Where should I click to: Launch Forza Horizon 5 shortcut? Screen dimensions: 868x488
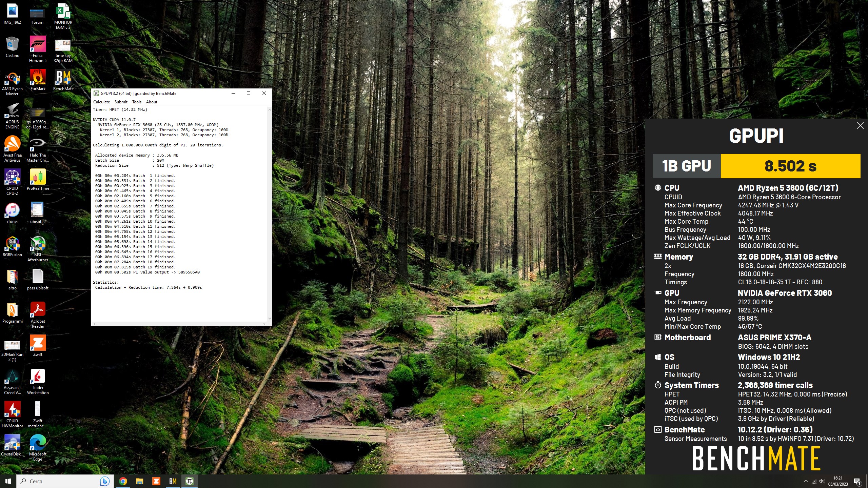(x=38, y=49)
